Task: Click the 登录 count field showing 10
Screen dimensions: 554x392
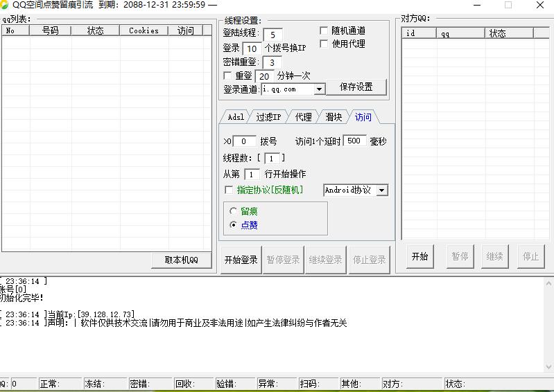Action: [252, 48]
